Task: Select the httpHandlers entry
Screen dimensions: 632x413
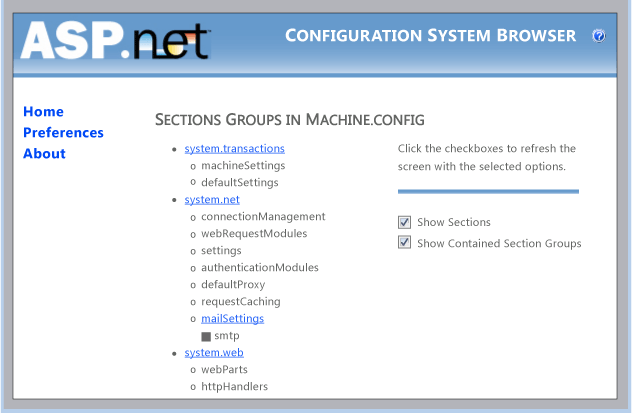Action: (235, 387)
